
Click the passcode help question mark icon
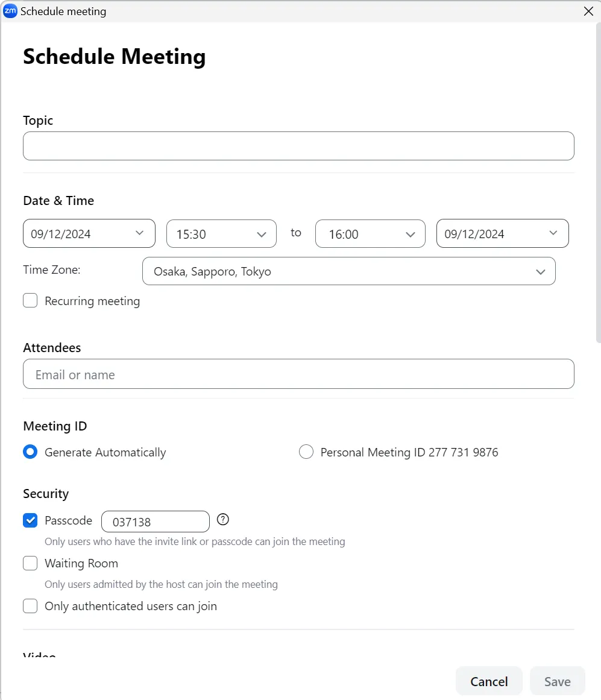pyautogui.click(x=223, y=520)
